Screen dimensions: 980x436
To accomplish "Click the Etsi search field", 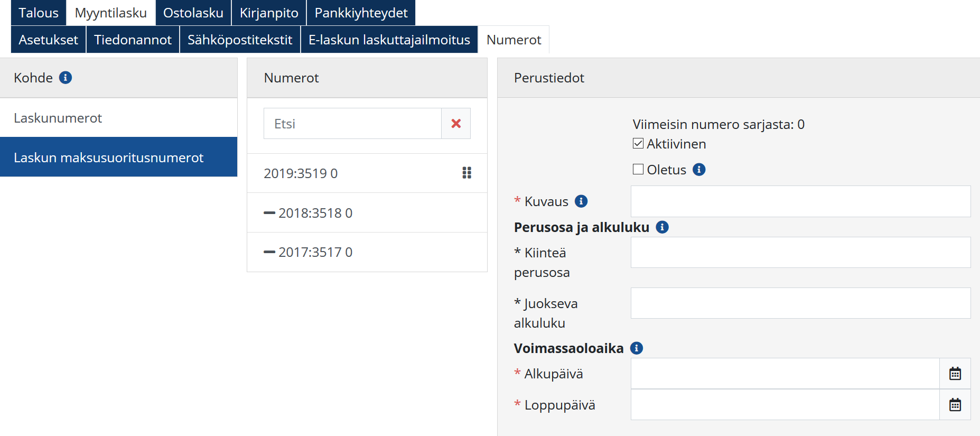I will (352, 124).
